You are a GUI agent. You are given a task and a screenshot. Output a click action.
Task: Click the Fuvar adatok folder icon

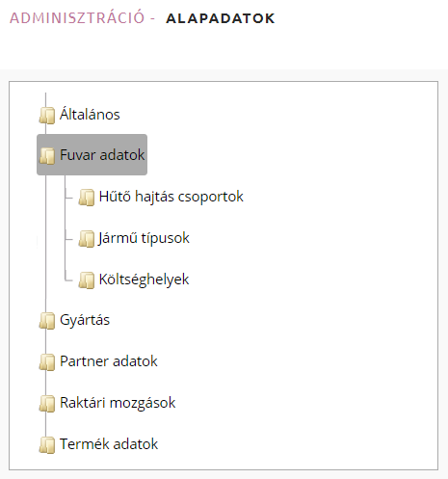click(x=47, y=156)
